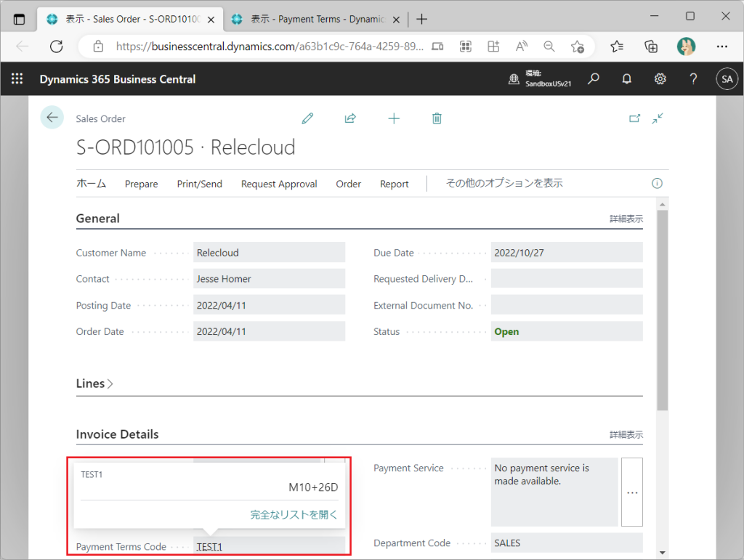Switch to the Payment Terms browser tab
Screen dimensions: 744x560
pos(315,20)
